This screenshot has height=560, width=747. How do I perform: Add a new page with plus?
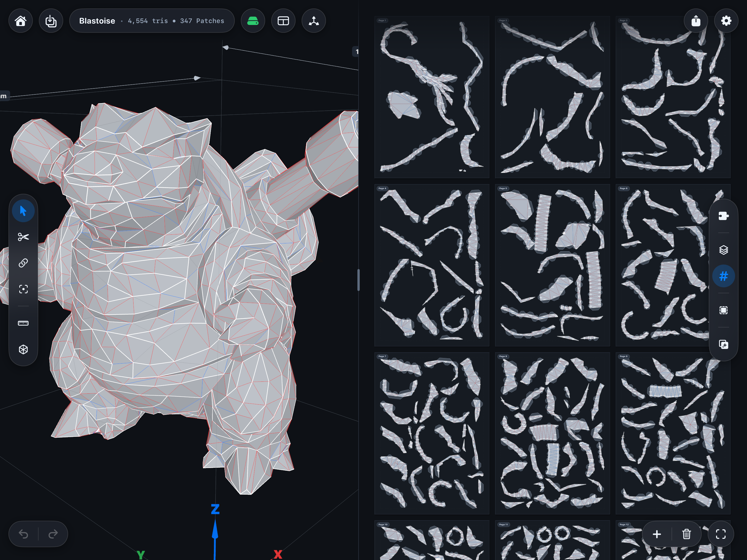[x=657, y=534]
